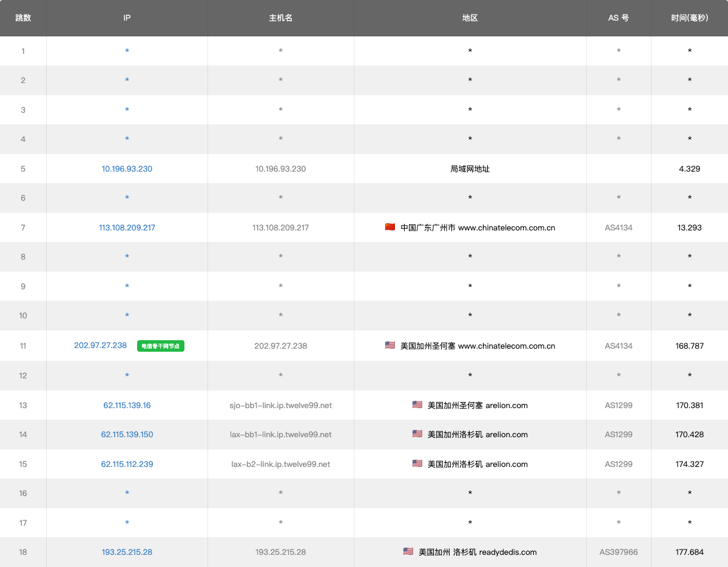This screenshot has height=567, width=728.
Task: Click the US flag beside readydedis.com
Action: 408,552
